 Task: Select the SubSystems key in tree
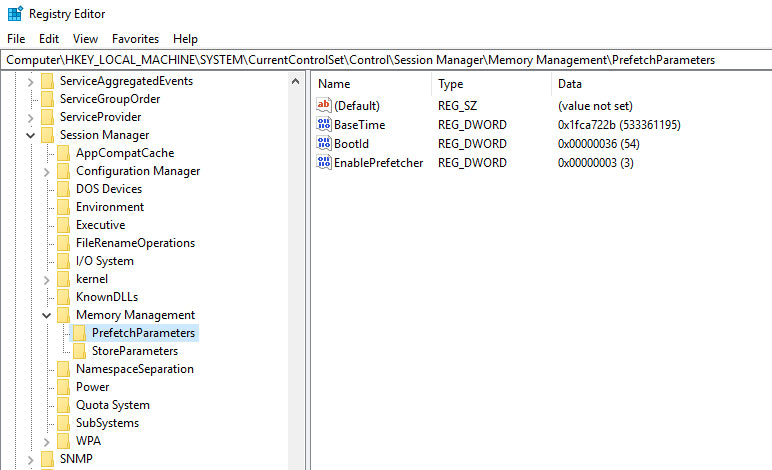click(107, 423)
